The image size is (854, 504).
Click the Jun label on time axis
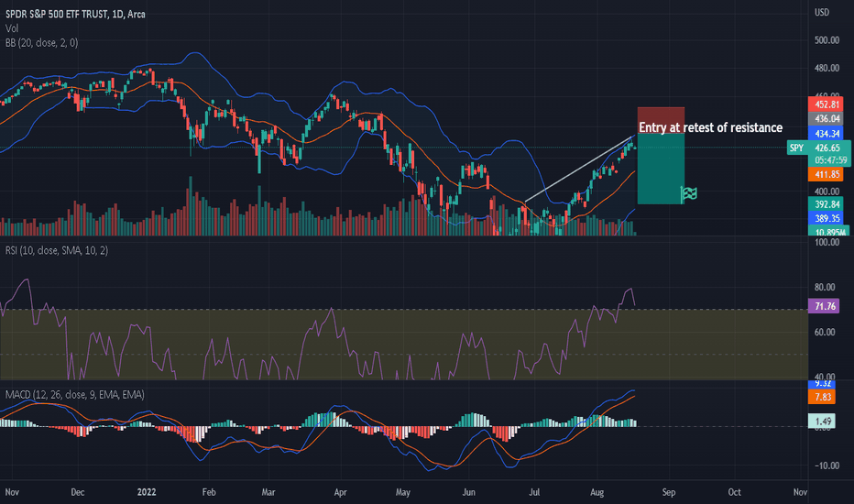[468, 493]
